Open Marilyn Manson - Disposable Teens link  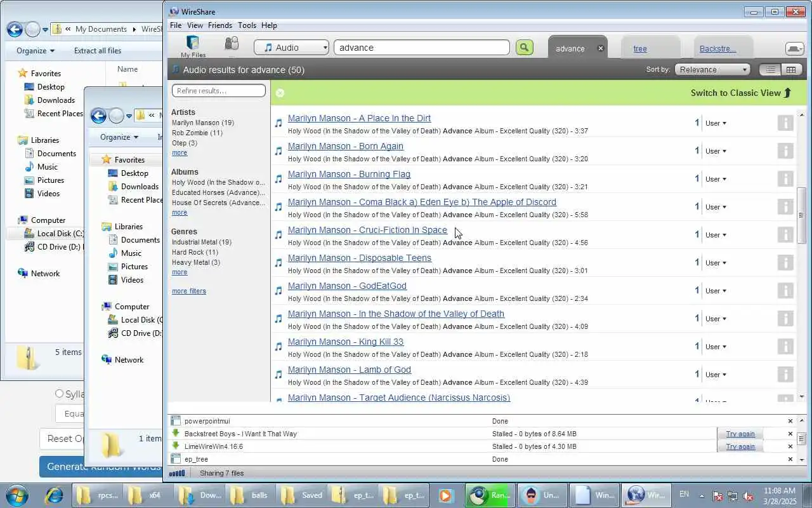[360, 258]
